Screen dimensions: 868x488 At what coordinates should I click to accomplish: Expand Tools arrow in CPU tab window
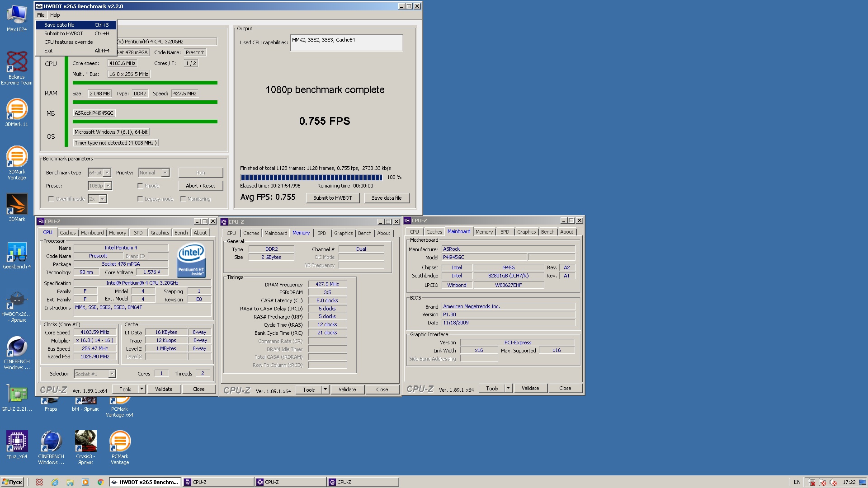pyautogui.click(x=142, y=389)
